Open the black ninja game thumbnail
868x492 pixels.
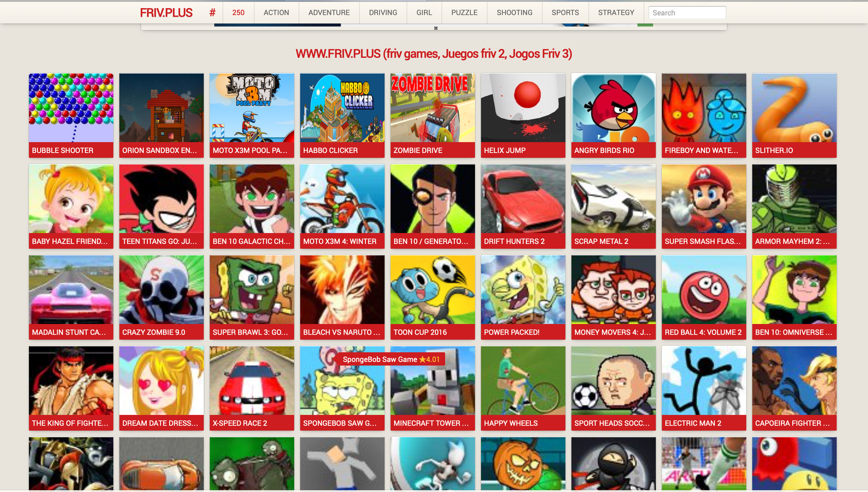(x=613, y=463)
